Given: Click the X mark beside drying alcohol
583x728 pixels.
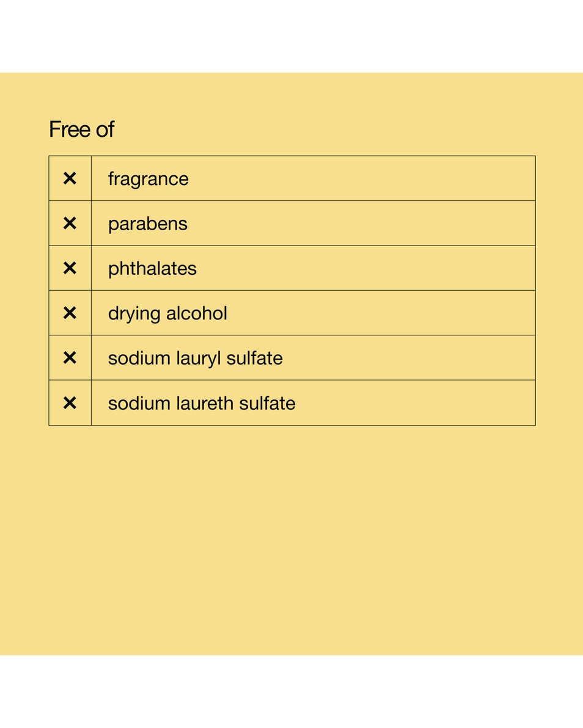Looking at the screenshot, I should 70,313.
